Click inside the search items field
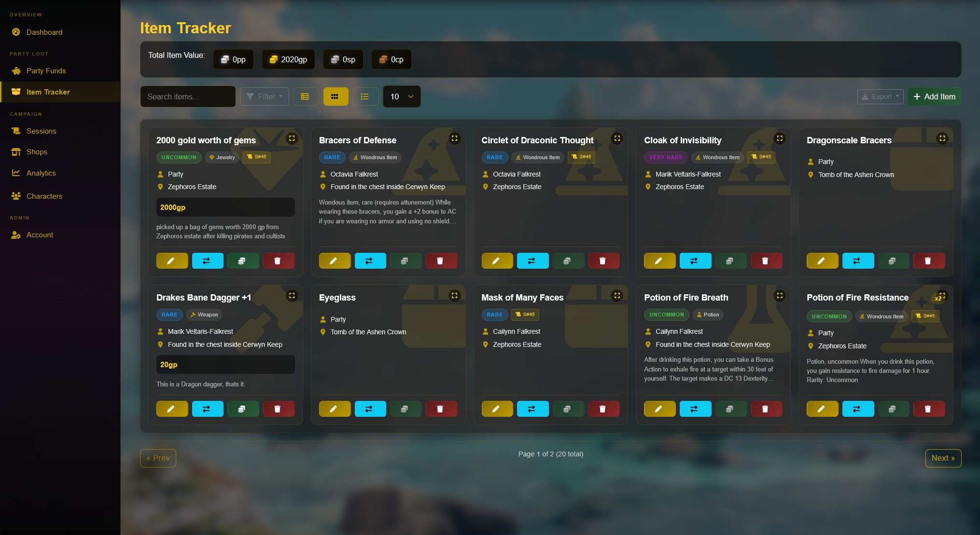The image size is (980, 535). tap(188, 96)
